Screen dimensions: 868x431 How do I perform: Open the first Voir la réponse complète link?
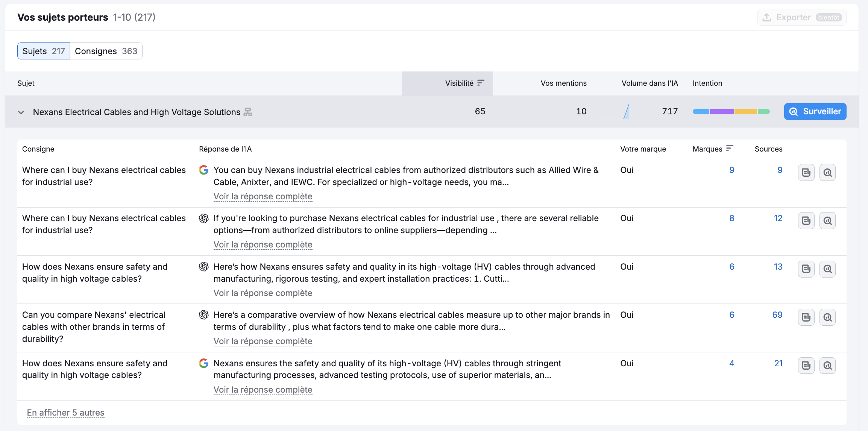(263, 196)
